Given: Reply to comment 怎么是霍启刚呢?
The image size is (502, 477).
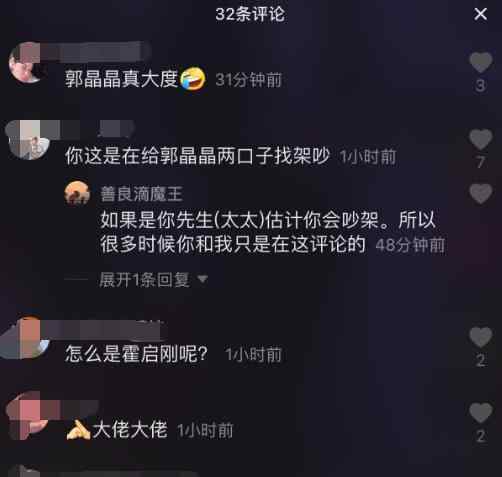Looking at the screenshot, I should [x=136, y=354].
